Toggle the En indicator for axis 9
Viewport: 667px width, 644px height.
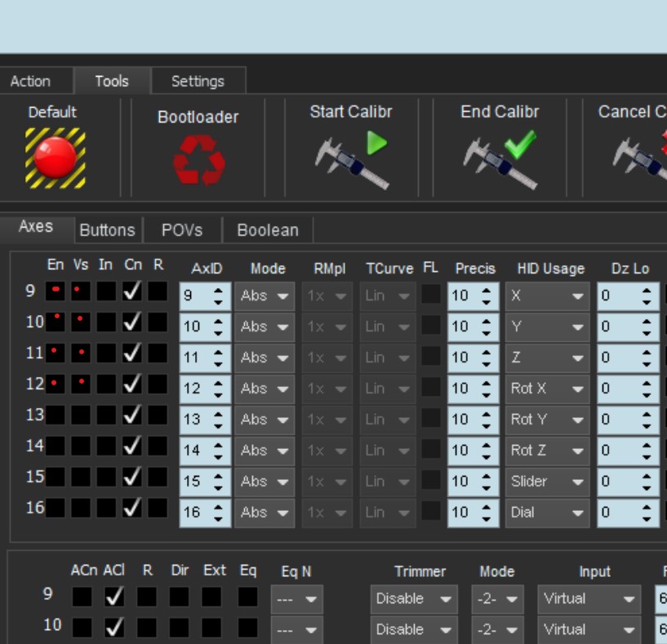pos(56,291)
